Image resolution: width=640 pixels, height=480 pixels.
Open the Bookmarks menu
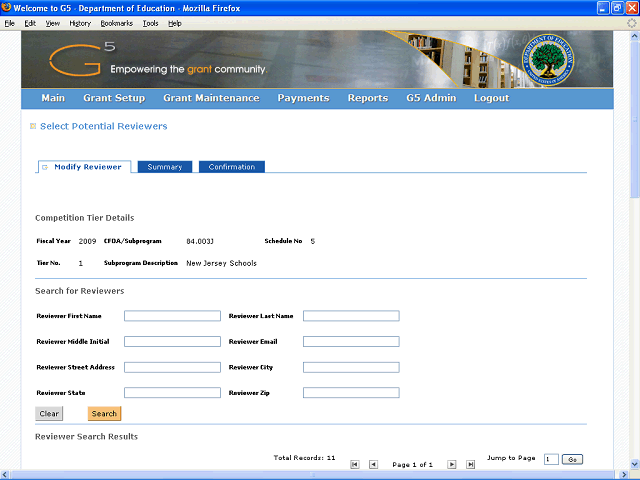pyautogui.click(x=117, y=23)
